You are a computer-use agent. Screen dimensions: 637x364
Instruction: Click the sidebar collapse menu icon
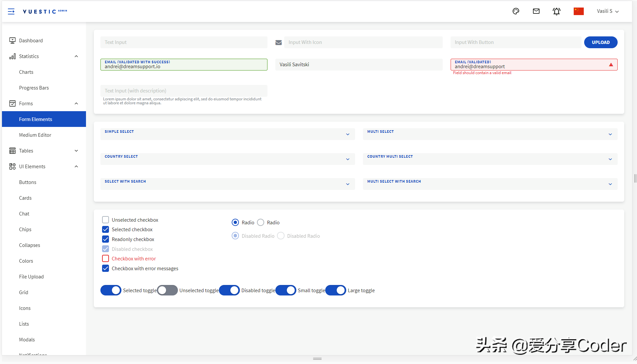click(11, 11)
